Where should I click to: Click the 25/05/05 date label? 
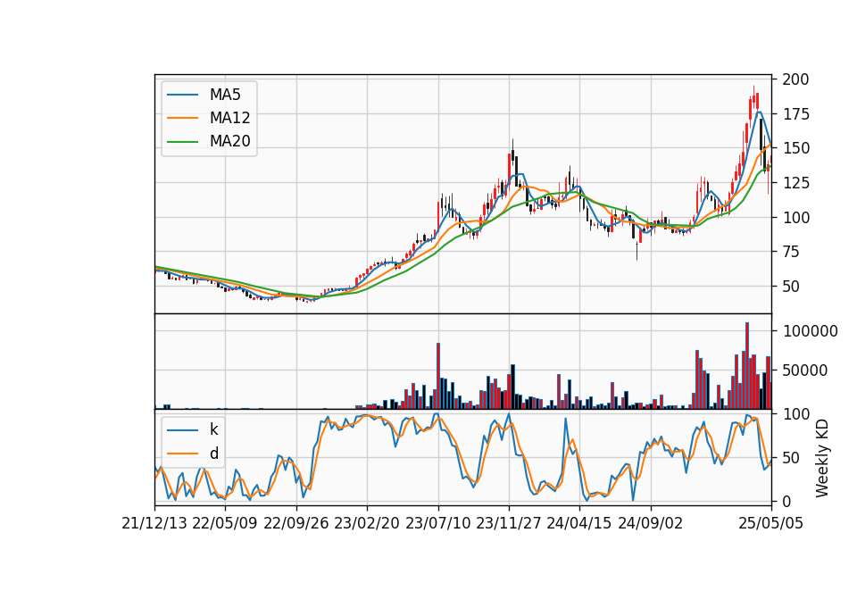770,523
